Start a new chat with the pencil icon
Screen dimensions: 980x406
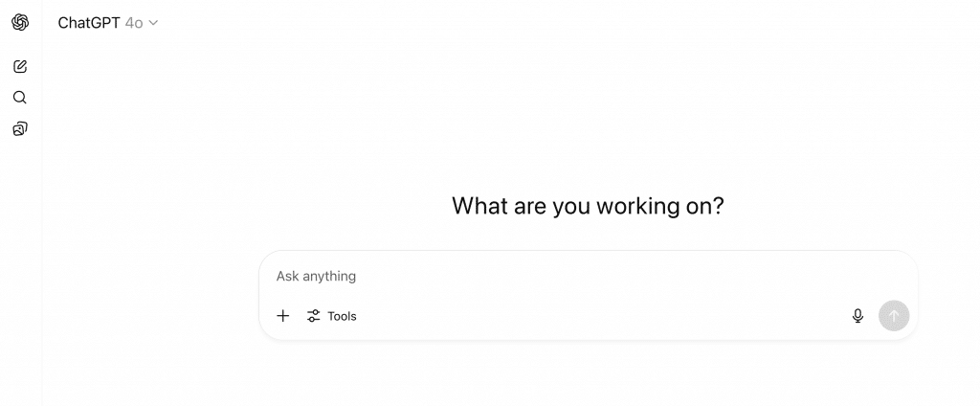click(x=20, y=66)
